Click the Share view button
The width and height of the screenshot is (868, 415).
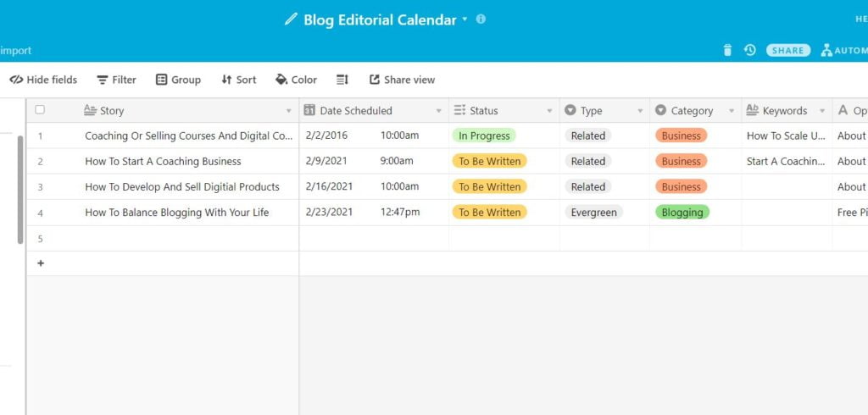[402, 80]
